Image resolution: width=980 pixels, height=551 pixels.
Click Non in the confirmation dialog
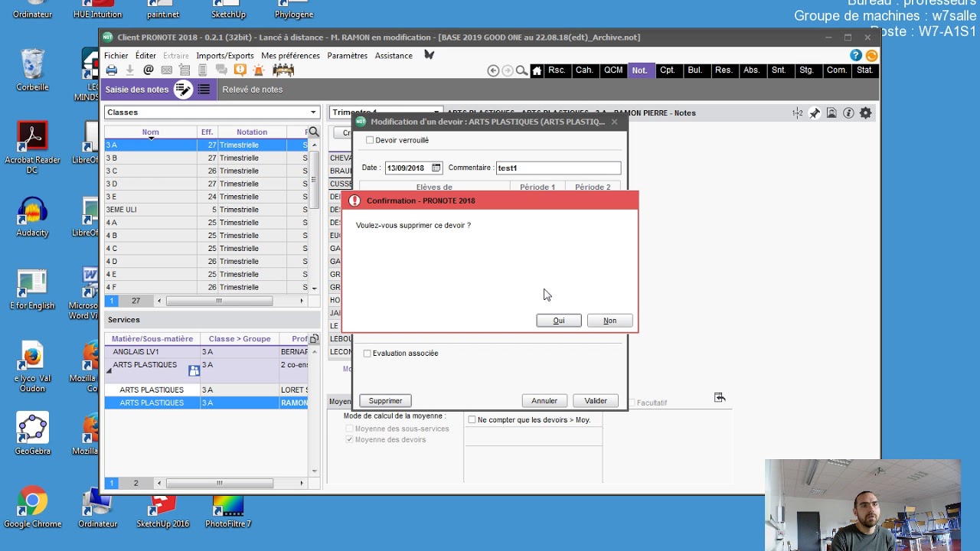coord(609,321)
